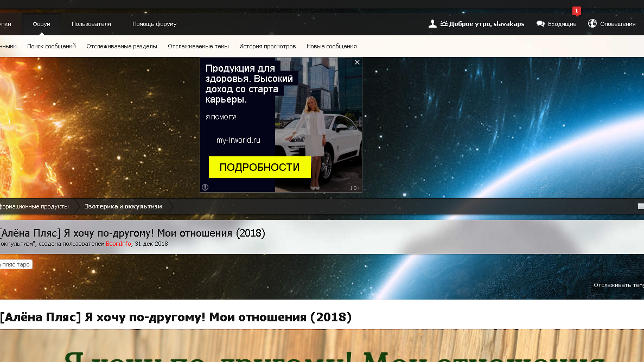Screen dimensions: 644x362
Task: Open История просмотров
Action: tap(267, 46)
